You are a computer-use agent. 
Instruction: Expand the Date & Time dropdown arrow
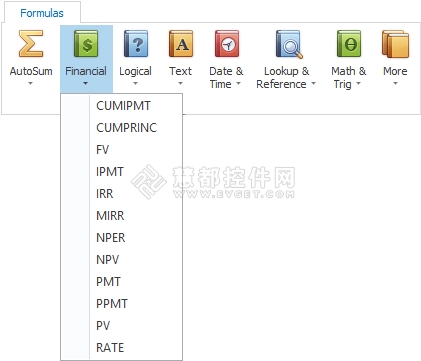click(x=238, y=84)
